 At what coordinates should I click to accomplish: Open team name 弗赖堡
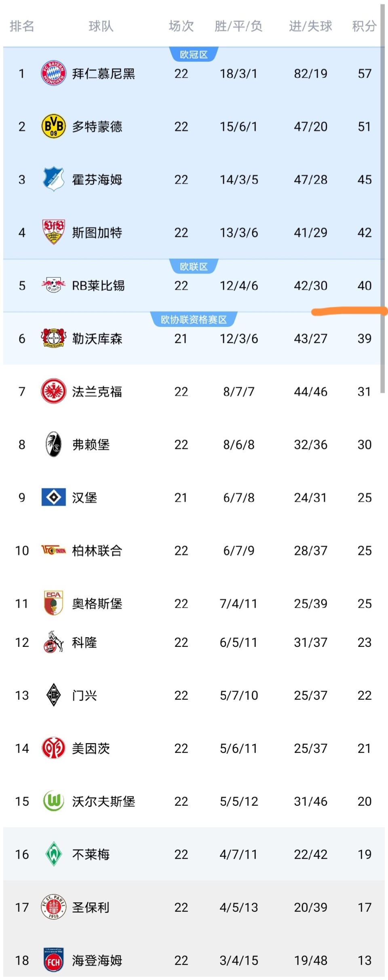91,445
